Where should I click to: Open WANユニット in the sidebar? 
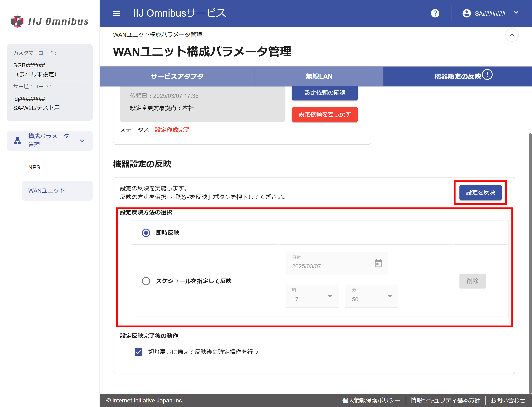(57, 191)
